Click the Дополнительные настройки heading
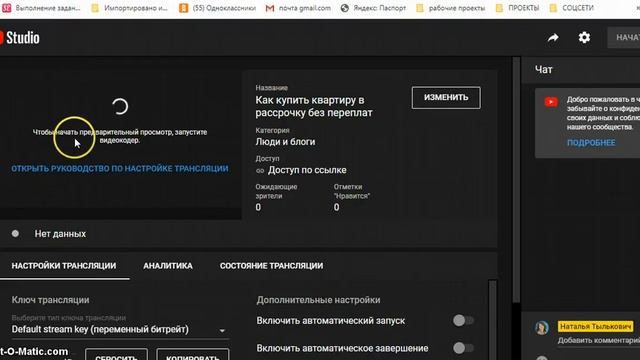 click(x=318, y=300)
